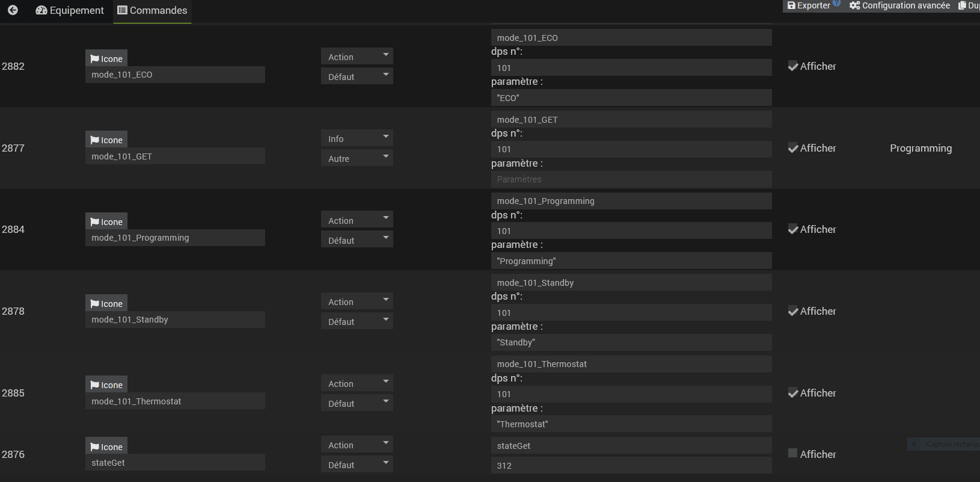This screenshot has height=482, width=980.
Task: Toggle Afficher checkbox for mode_101_Standby
Action: coord(793,311)
